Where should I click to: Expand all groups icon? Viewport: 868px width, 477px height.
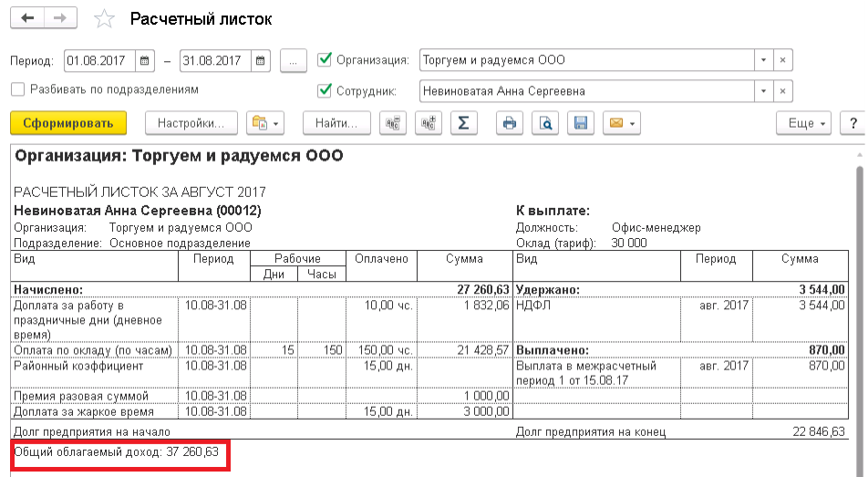429,123
